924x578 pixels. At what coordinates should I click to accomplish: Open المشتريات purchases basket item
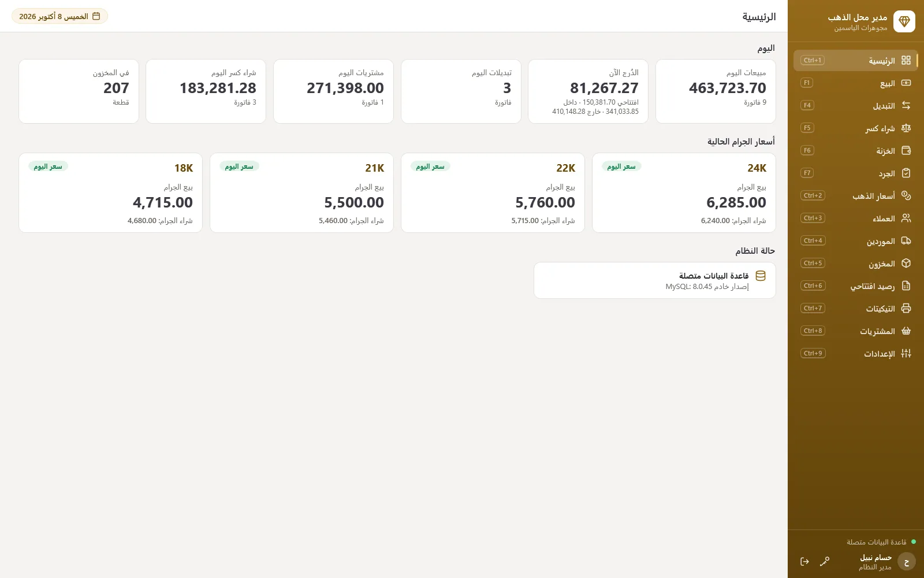(x=856, y=331)
